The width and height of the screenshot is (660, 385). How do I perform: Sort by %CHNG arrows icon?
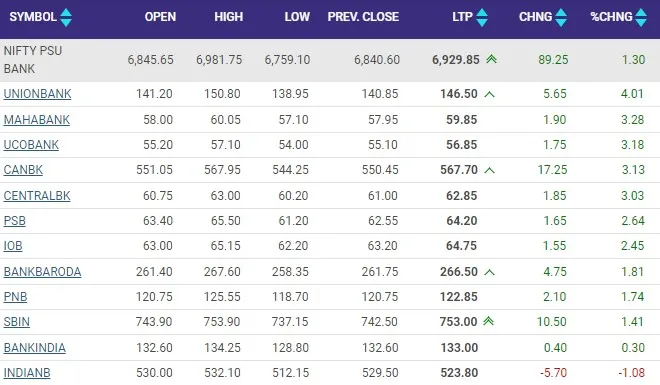click(641, 18)
